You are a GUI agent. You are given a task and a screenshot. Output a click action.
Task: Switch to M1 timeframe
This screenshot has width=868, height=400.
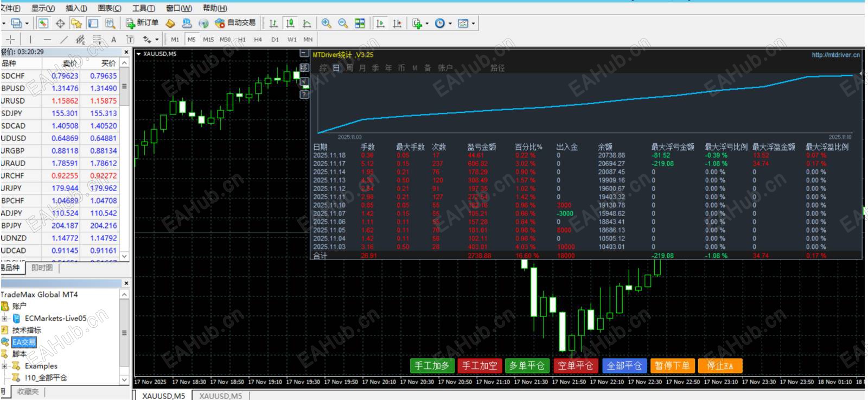[175, 39]
